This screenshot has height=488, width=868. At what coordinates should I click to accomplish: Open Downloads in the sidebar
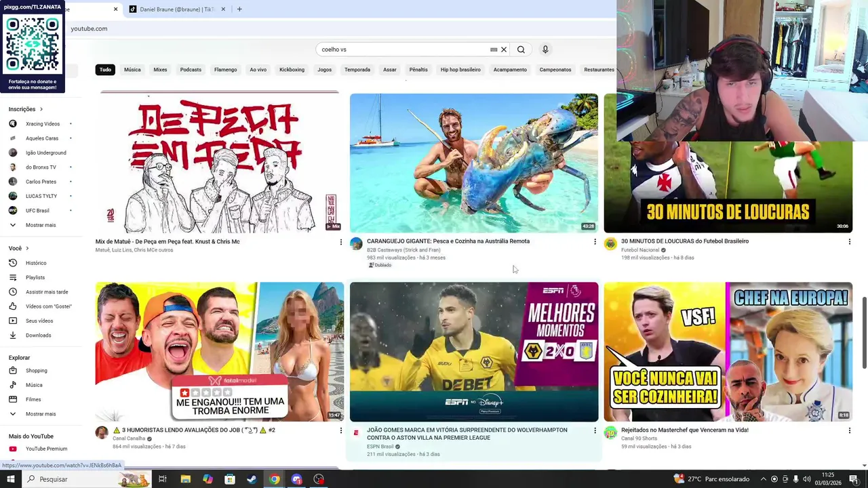tap(38, 335)
